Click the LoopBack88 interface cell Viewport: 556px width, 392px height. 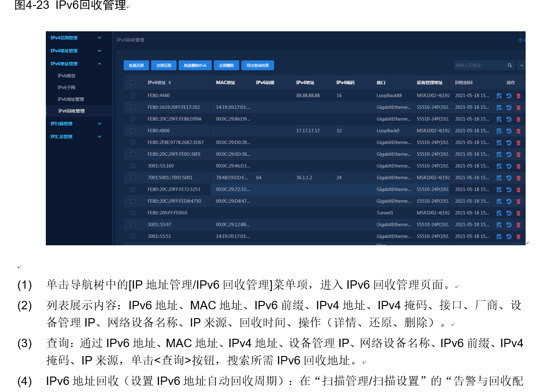pos(389,95)
